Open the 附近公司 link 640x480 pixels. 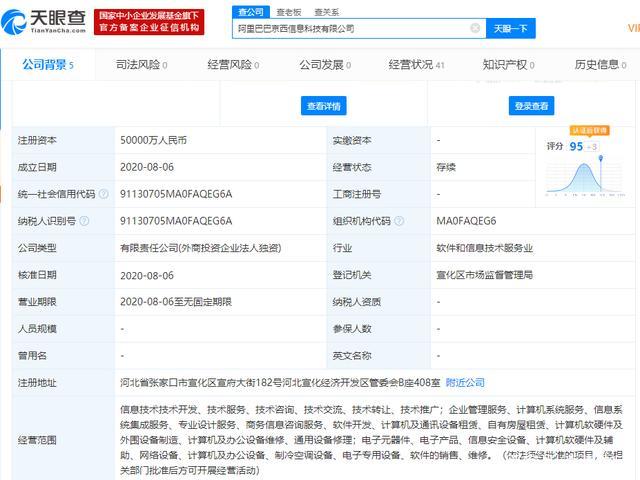465,382
